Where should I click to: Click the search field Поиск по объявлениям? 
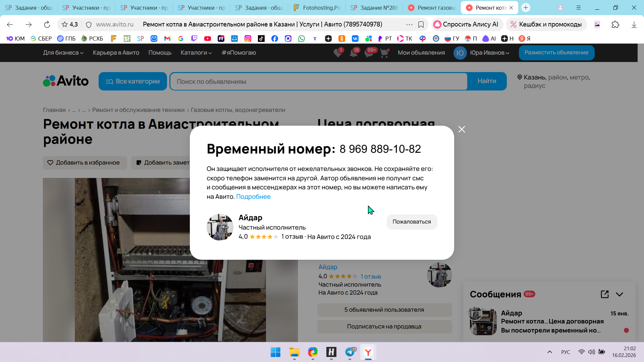[318, 81]
